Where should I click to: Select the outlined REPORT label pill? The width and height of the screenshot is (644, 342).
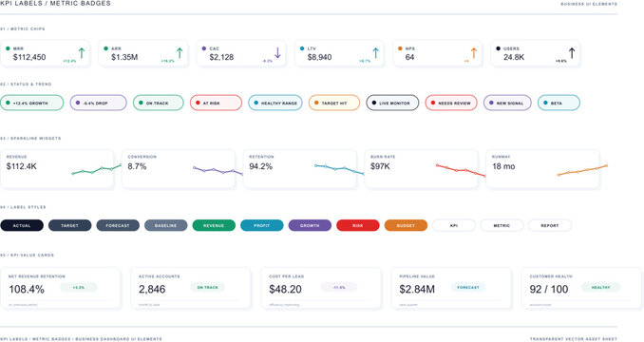point(550,225)
